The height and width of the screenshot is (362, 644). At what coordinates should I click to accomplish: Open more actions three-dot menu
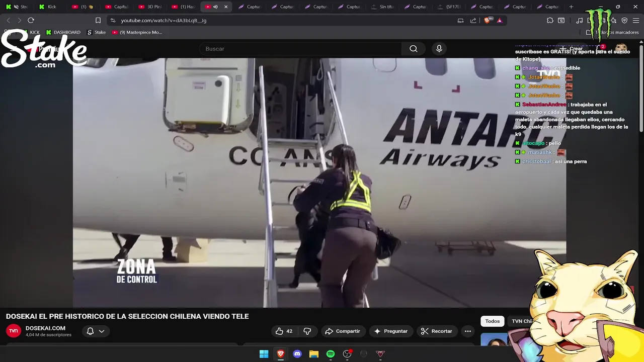pyautogui.click(x=468, y=331)
